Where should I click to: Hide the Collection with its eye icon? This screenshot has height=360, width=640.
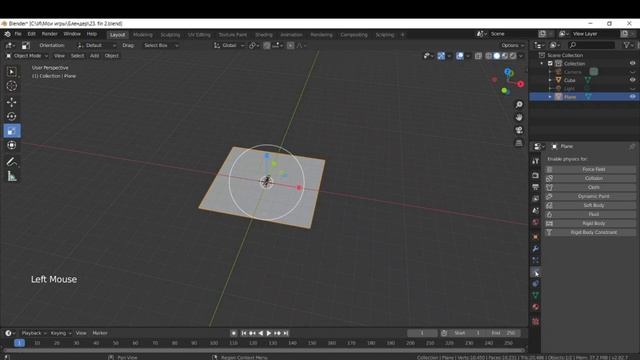[632, 64]
